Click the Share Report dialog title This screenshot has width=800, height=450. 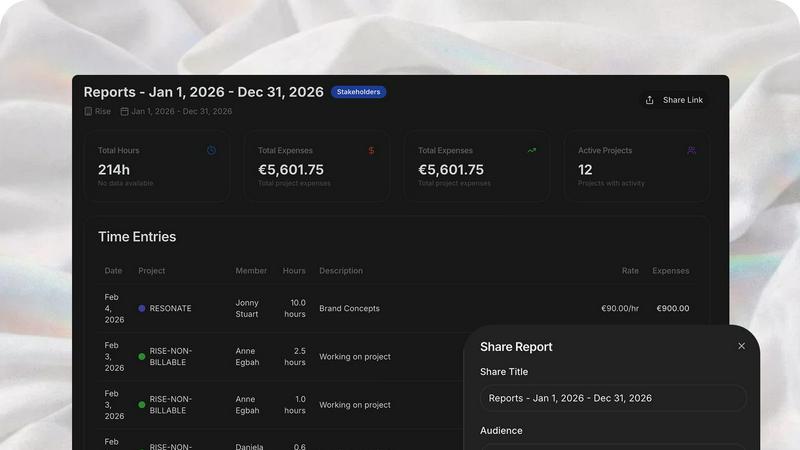[x=516, y=347]
